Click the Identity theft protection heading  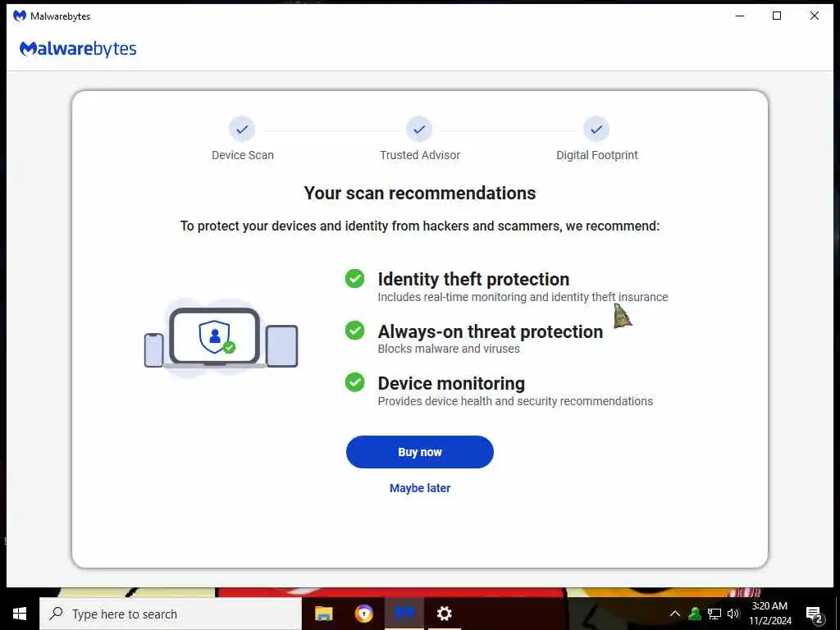coord(473,279)
